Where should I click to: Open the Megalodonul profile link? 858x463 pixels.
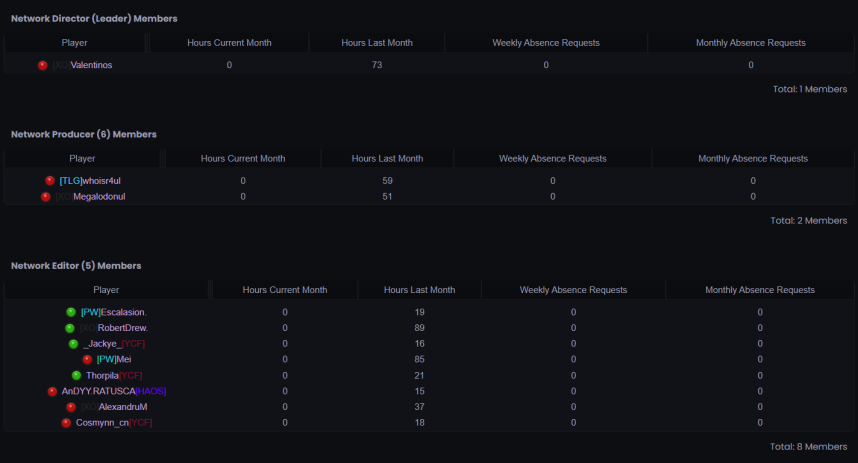click(x=99, y=197)
